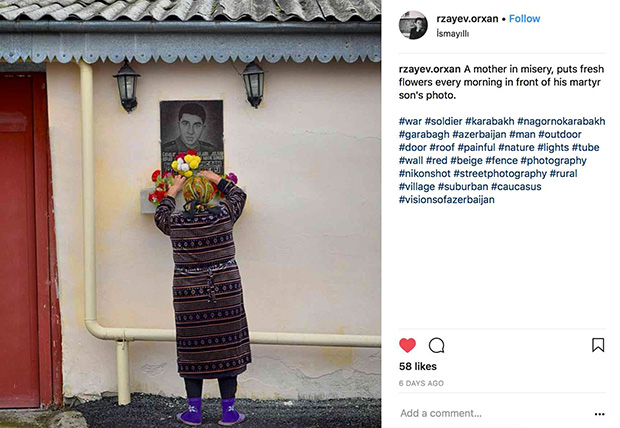Screen dimensions: 620x428
Task: Save post with the bookmark icon
Action: 598,345
